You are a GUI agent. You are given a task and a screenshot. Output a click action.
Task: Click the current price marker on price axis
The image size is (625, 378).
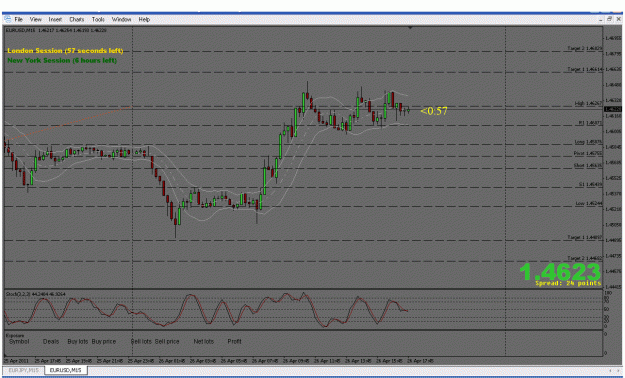tap(613, 109)
